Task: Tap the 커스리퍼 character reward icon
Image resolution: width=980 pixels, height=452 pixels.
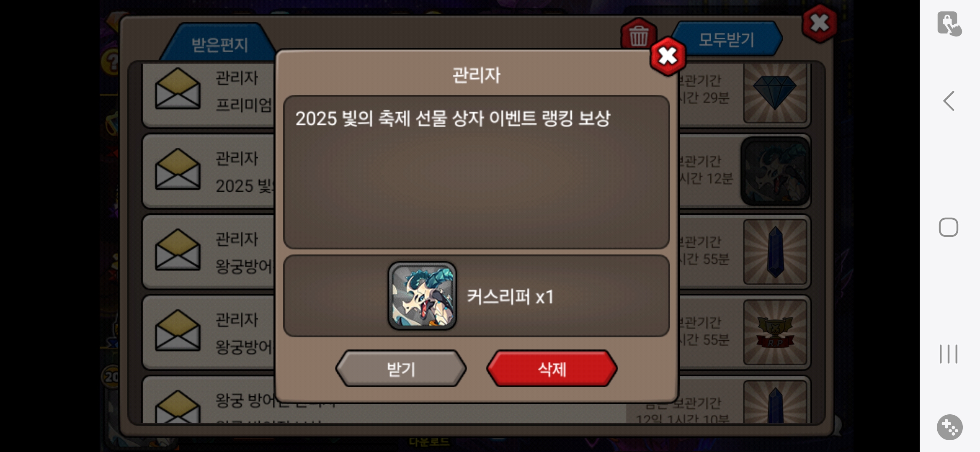Action: 422,296
